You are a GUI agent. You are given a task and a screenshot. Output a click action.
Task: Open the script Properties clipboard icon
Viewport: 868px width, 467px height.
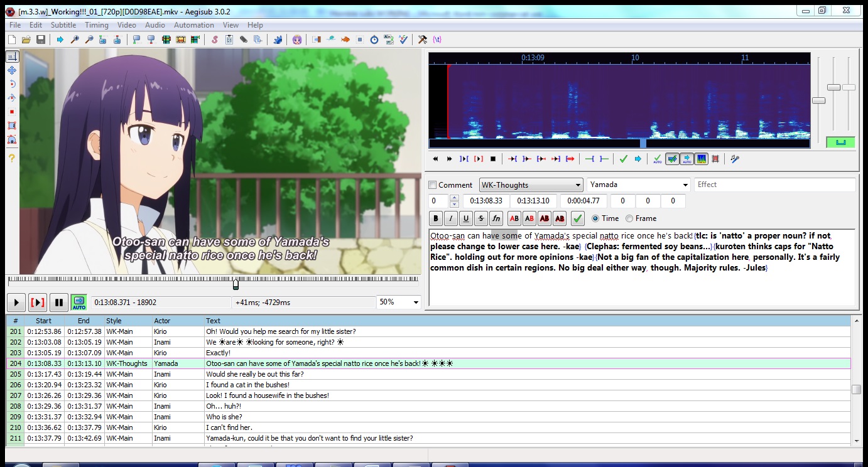click(x=229, y=40)
